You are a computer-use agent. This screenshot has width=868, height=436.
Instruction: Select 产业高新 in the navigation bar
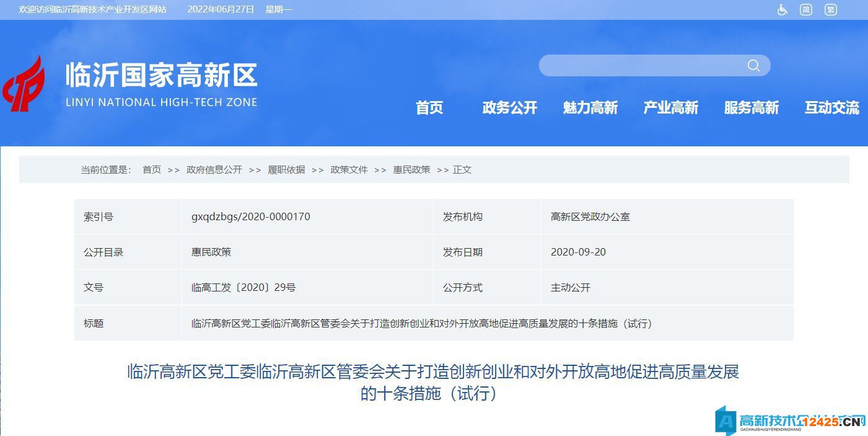click(x=671, y=107)
